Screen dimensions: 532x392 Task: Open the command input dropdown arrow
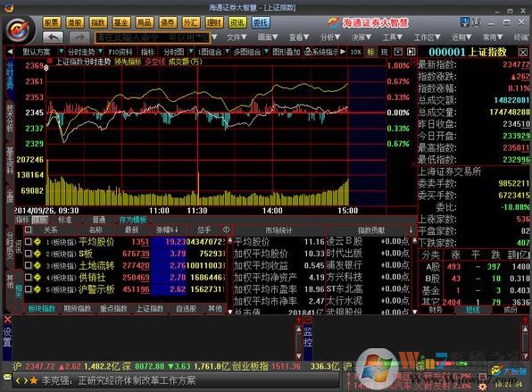tap(214, 37)
